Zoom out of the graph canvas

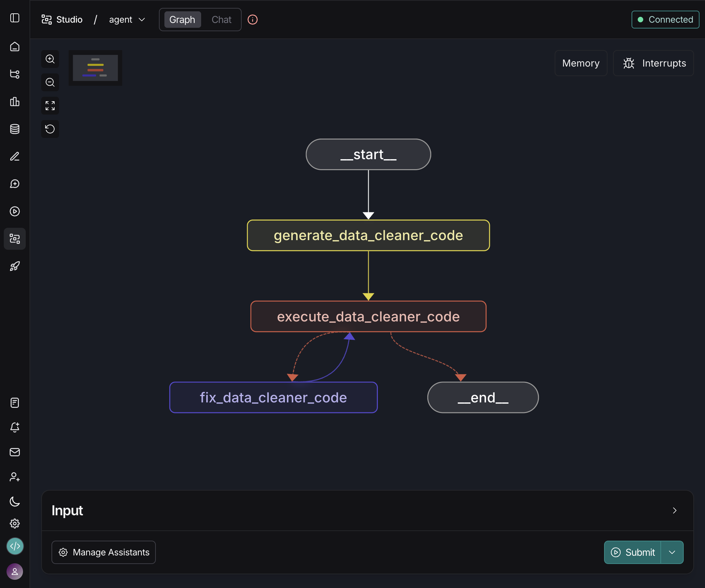[50, 82]
